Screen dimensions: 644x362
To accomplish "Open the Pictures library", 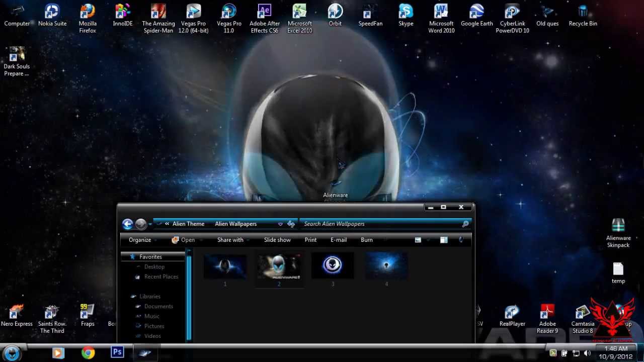I will tap(154, 326).
